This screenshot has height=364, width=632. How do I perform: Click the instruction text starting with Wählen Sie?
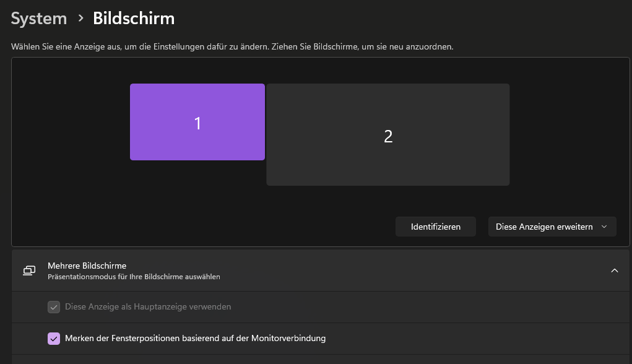[233, 46]
